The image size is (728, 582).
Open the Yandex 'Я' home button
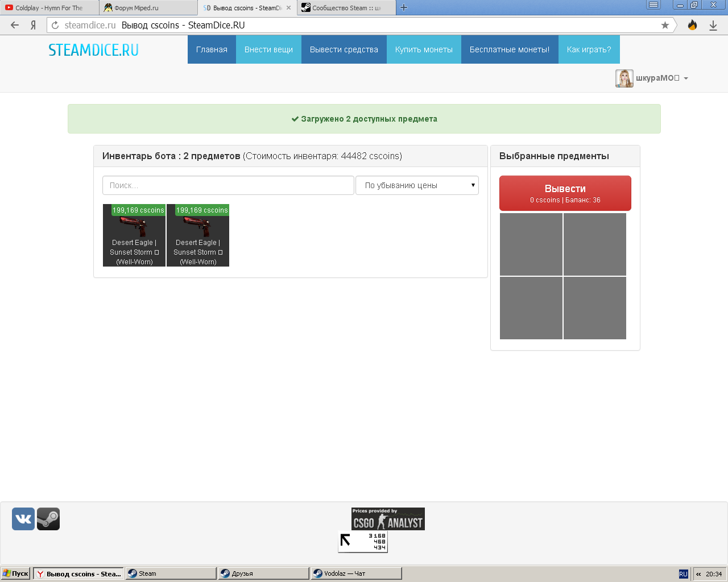33,25
